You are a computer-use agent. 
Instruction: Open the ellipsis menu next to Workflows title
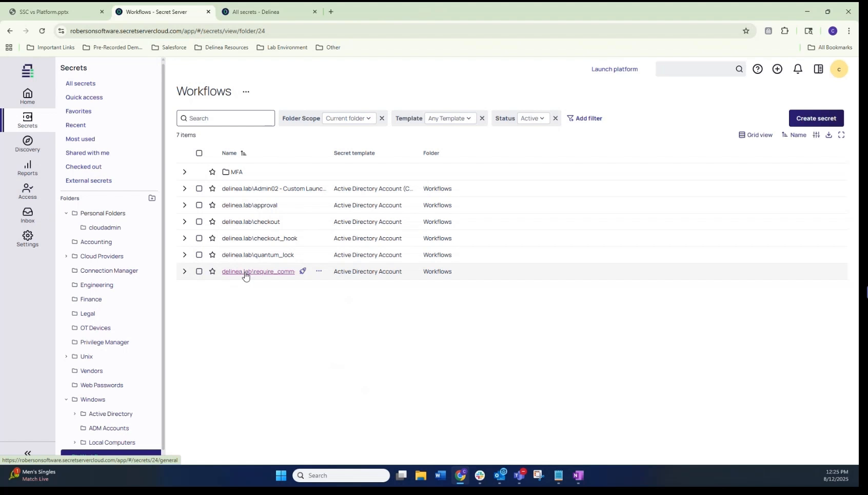coord(246,91)
